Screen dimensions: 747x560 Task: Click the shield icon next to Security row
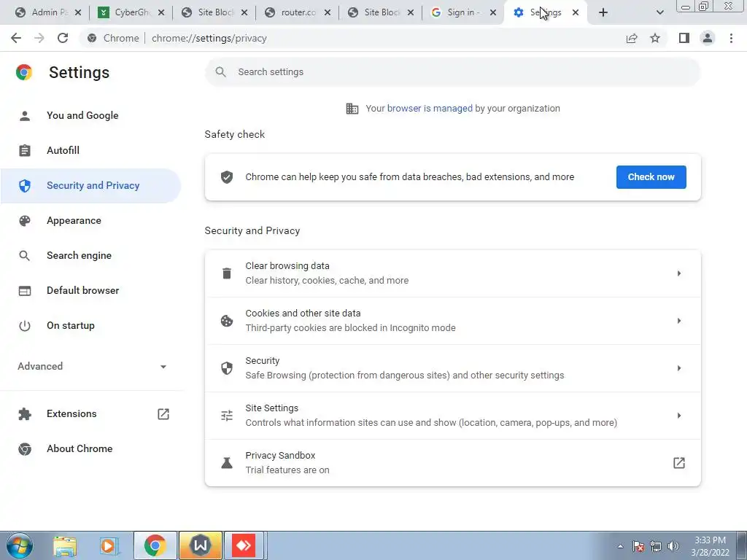[x=227, y=368]
